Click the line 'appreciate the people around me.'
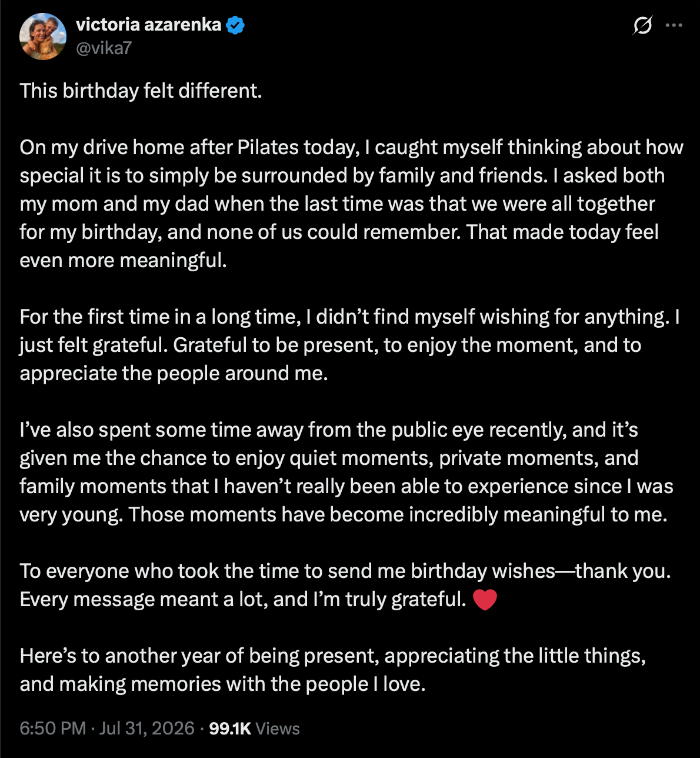 click(174, 373)
